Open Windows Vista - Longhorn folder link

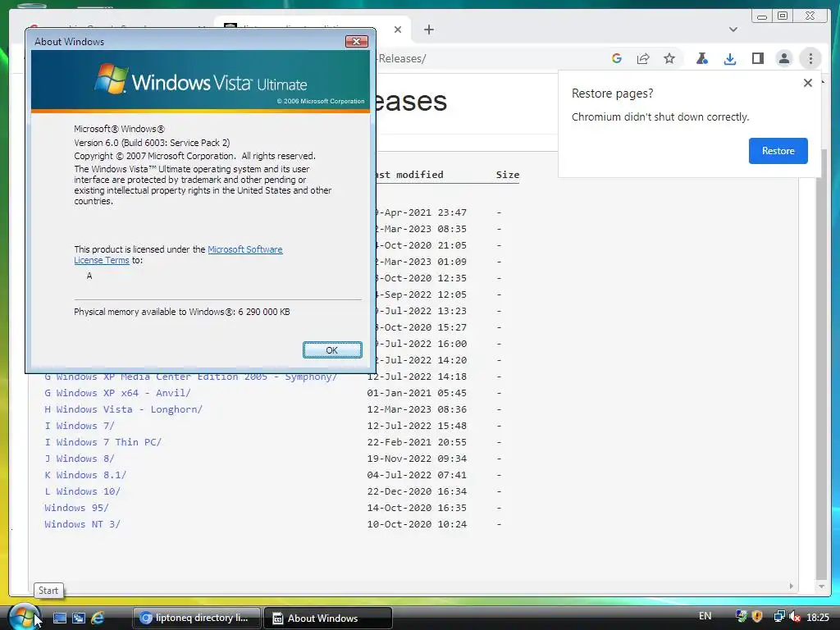[x=123, y=409]
